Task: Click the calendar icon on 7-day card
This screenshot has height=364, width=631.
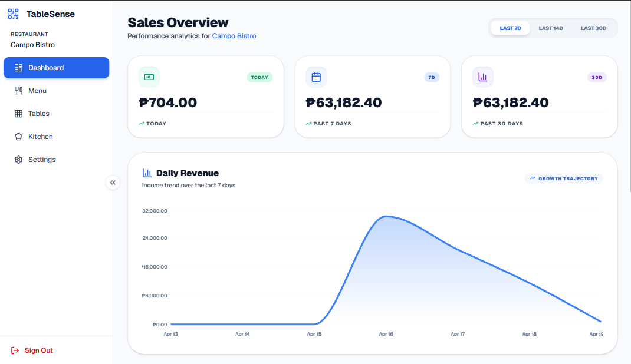Action: (x=316, y=77)
